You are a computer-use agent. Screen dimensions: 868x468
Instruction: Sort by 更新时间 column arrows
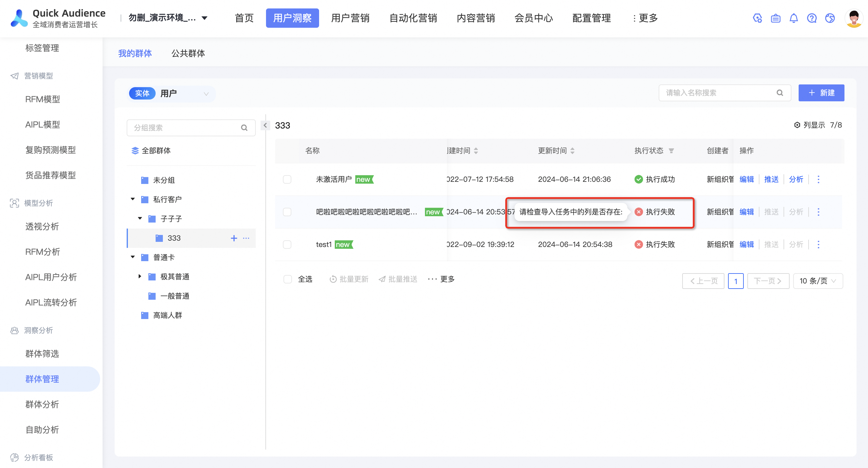click(x=572, y=150)
